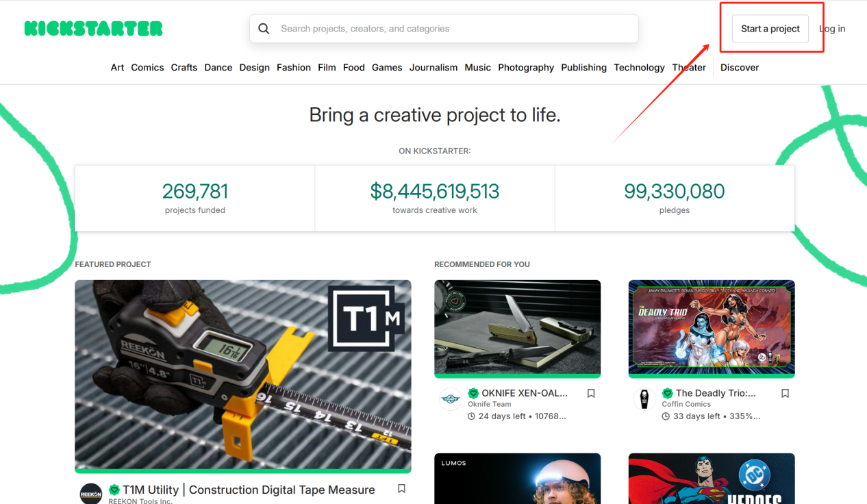Click the OKNIFE green verified badge
Image resolution: width=867 pixels, height=504 pixels.
pyautogui.click(x=473, y=393)
